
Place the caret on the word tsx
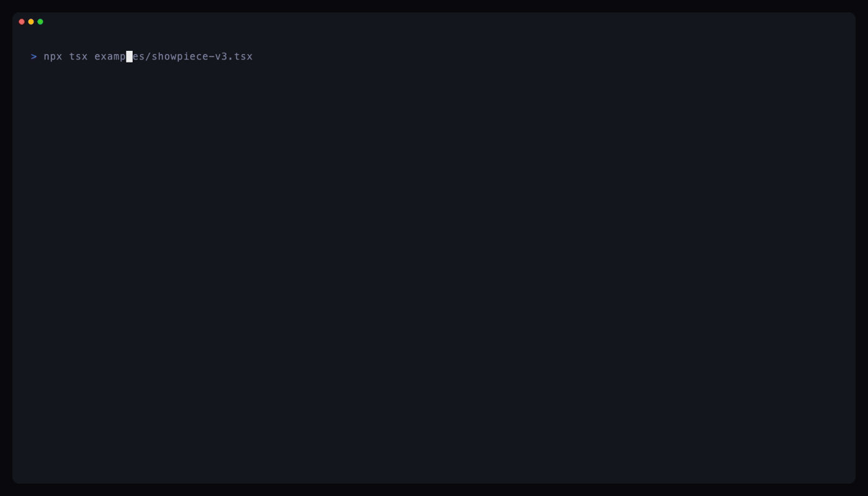[x=79, y=56]
